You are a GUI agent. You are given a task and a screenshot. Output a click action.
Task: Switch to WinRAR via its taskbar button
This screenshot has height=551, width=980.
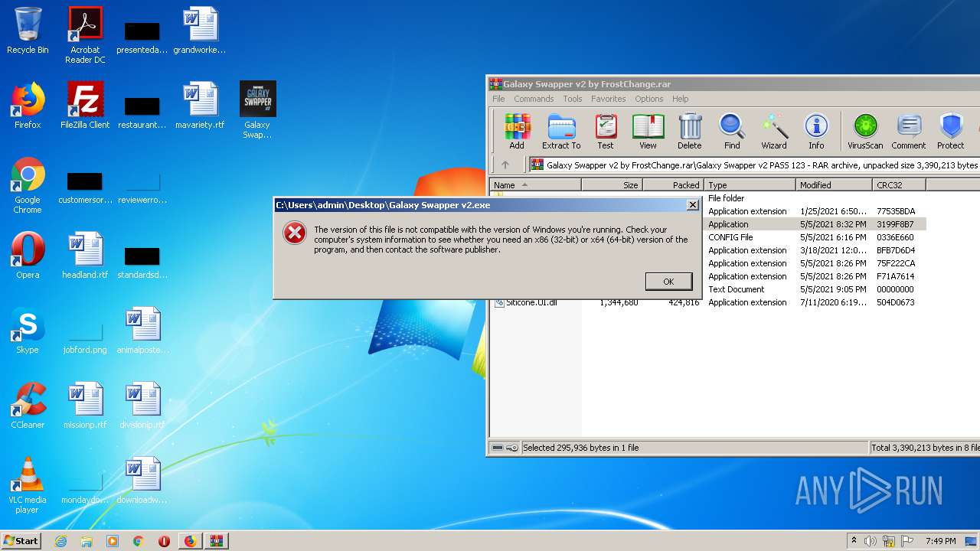click(x=216, y=541)
